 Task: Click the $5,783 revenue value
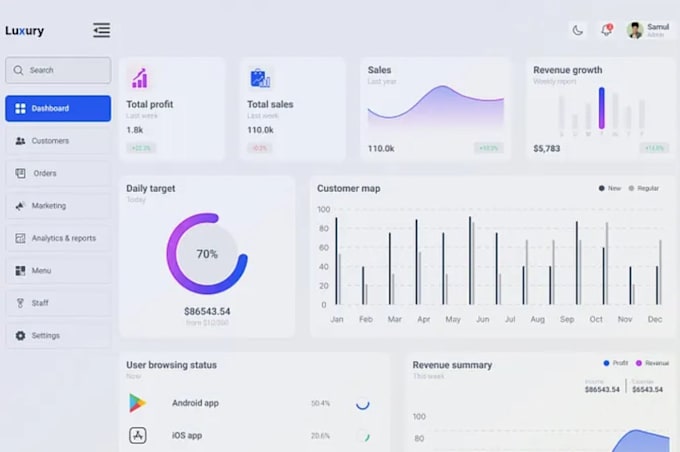click(546, 149)
